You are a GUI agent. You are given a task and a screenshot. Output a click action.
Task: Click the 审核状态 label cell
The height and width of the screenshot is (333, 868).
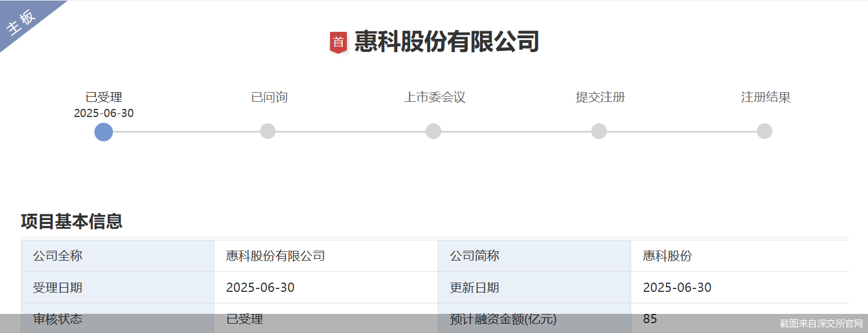(118, 319)
